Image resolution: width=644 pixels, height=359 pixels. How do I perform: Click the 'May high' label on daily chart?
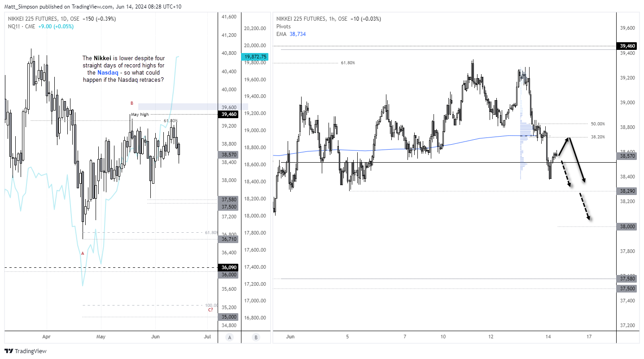[x=139, y=115]
